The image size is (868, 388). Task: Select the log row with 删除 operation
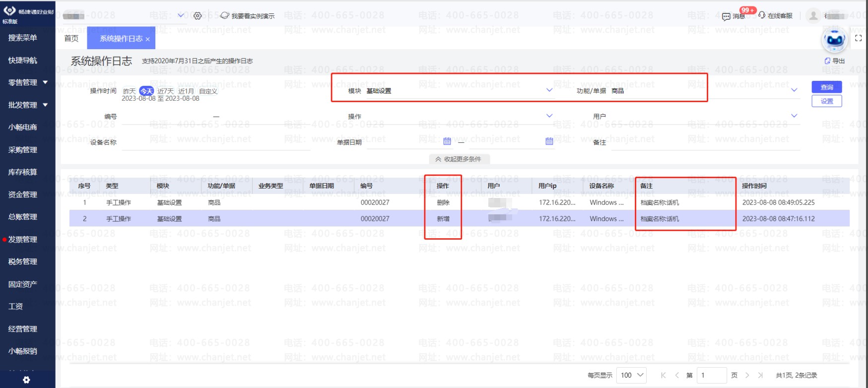(459, 202)
